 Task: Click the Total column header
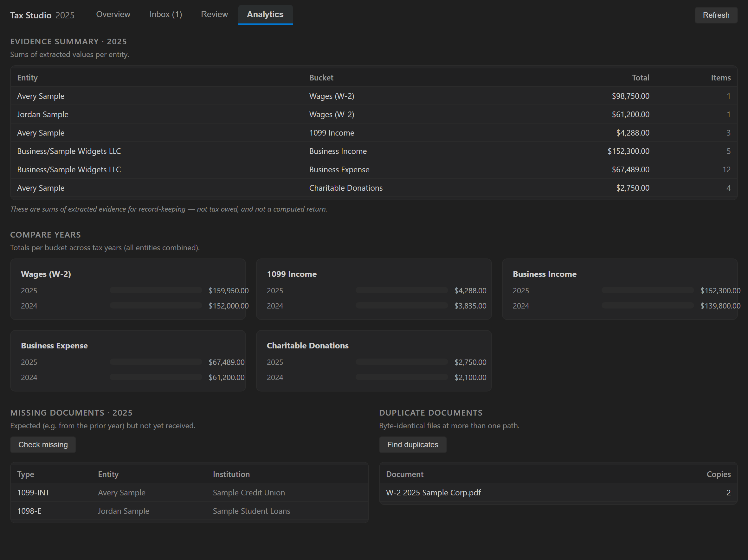tap(641, 78)
